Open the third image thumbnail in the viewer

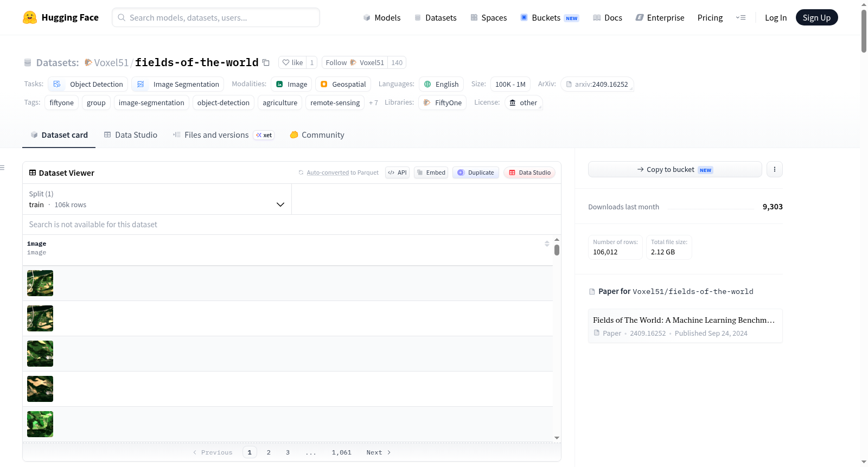(x=40, y=354)
